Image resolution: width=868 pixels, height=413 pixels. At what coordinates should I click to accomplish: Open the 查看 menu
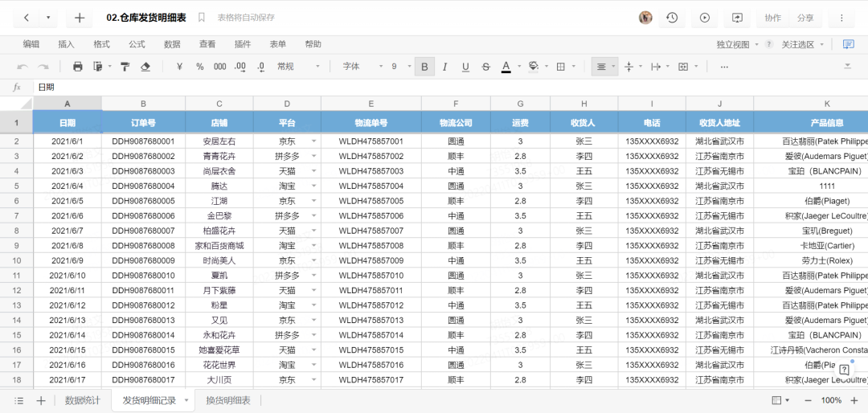tap(207, 44)
